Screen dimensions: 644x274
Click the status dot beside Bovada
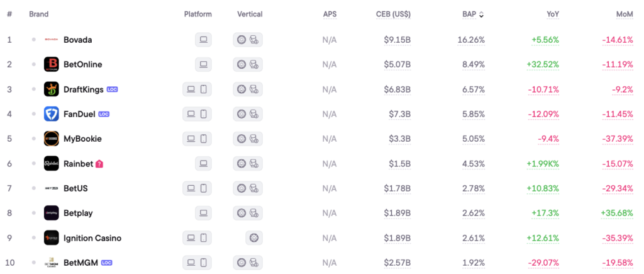pos(34,40)
